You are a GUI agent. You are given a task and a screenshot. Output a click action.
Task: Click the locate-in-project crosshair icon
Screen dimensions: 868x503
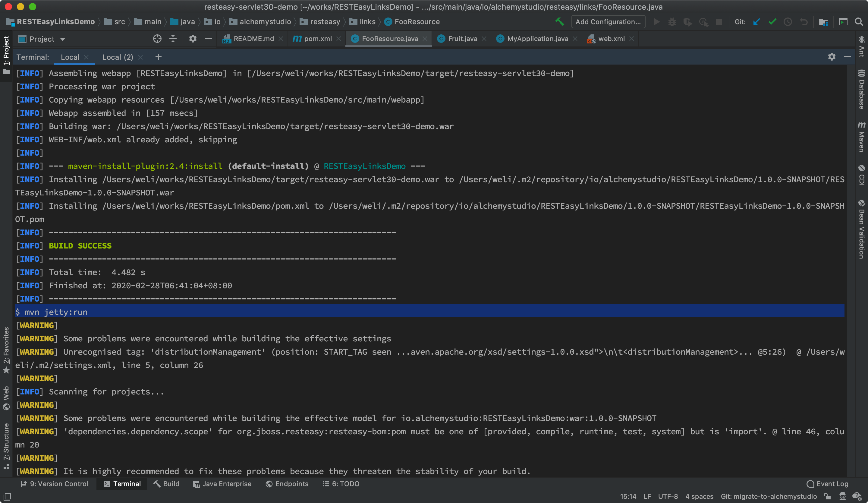coord(157,39)
